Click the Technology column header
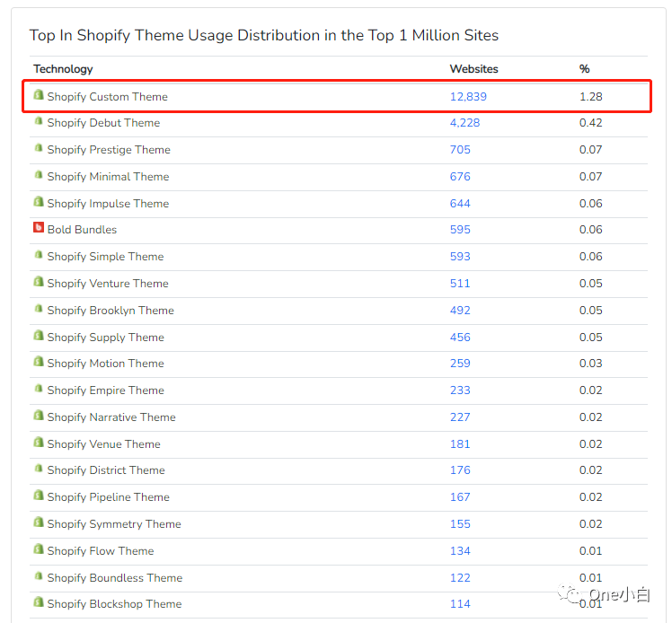The height and width of the screenshot is (623, 672). click(63, 69)
